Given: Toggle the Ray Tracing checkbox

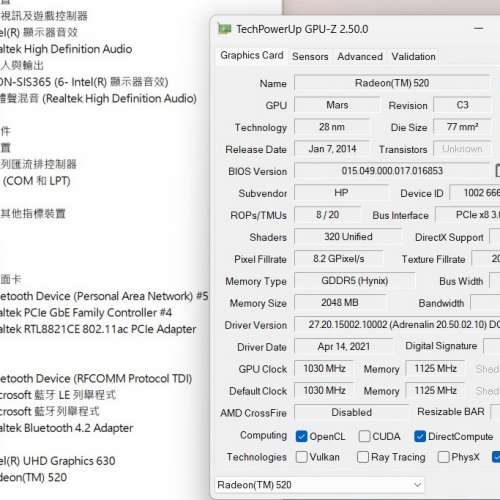Looking at the screenshot, I should point(363,457).
